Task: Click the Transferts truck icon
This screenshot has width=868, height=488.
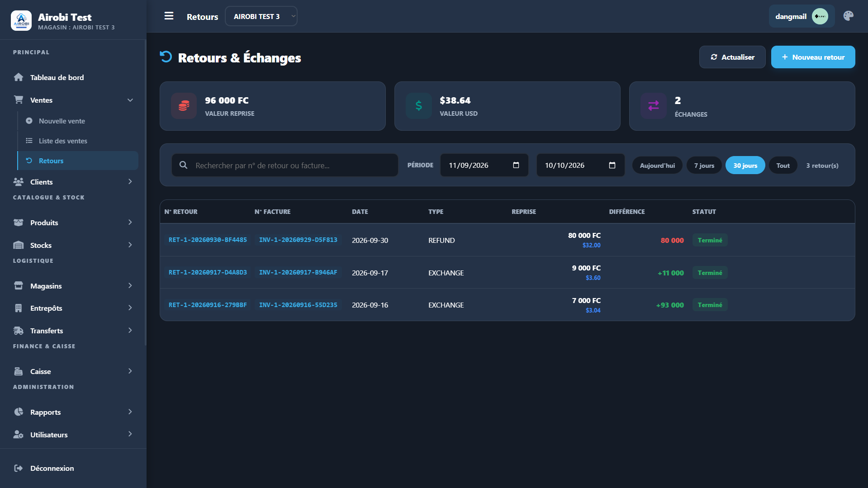Action: (x=19, y=331)
